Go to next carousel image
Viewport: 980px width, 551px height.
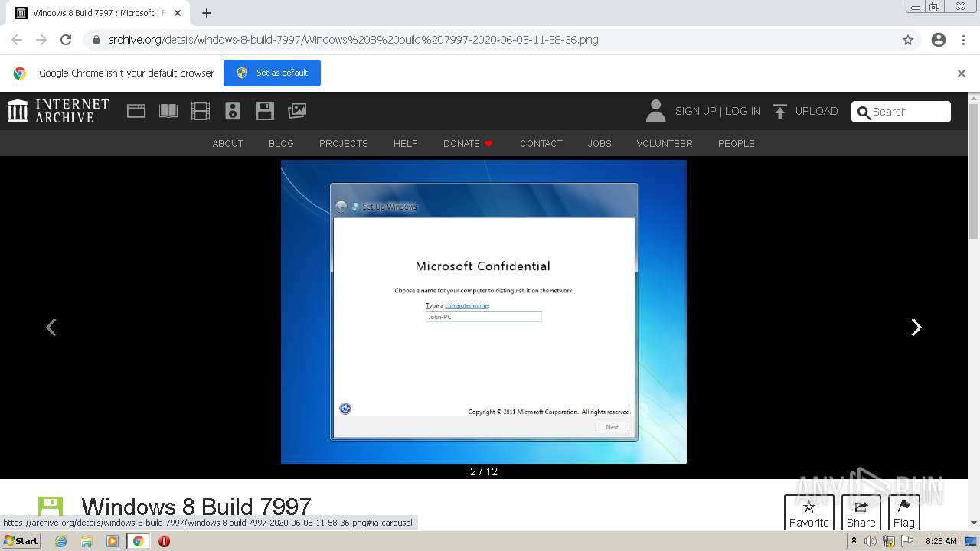[x=916, y=328]
